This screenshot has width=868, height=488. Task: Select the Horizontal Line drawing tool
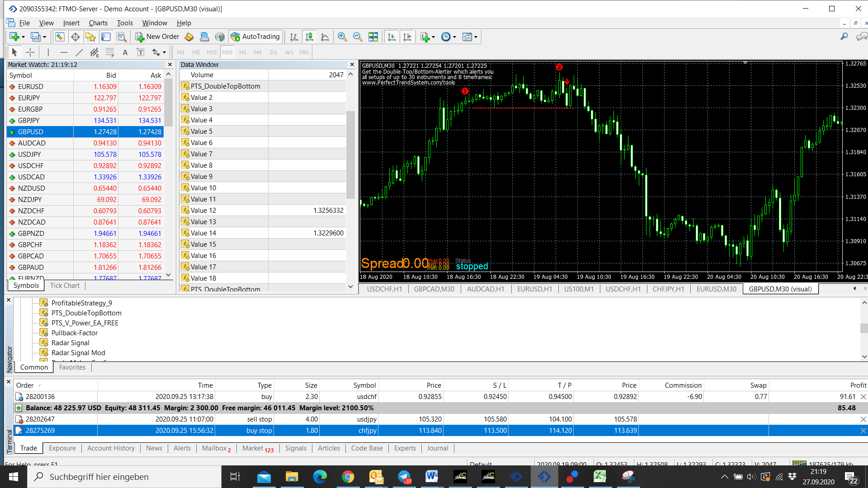(x=64, y=52)
